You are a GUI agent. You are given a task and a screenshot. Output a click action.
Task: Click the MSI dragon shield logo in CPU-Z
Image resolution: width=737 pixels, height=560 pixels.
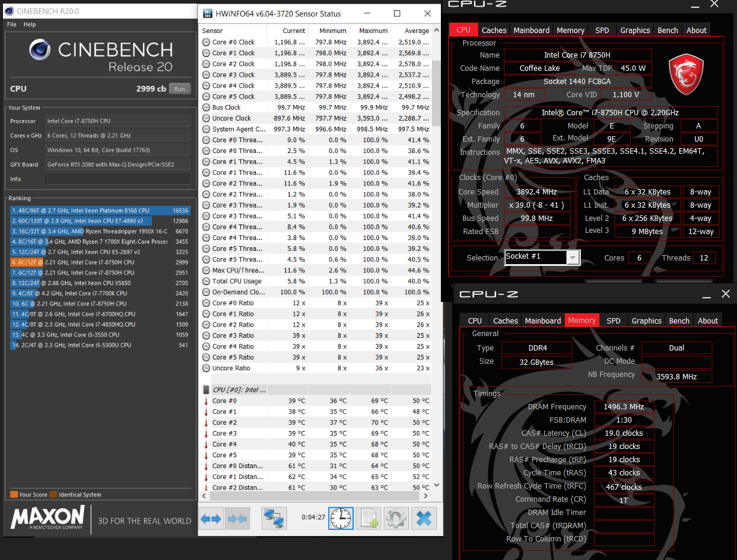(686, 74)
